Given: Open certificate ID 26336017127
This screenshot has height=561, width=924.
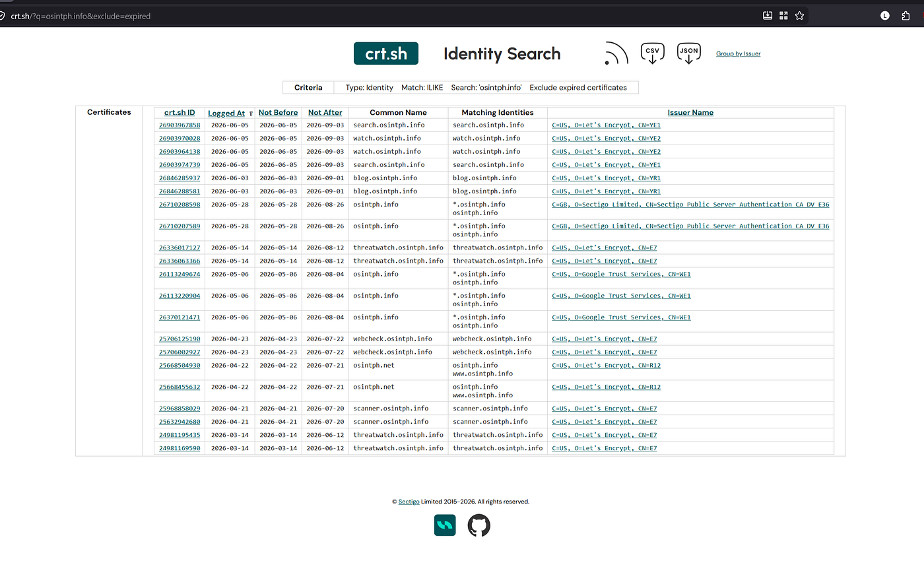Looking at the screenshot, I should pyautogui.click(x=180, y=248).
